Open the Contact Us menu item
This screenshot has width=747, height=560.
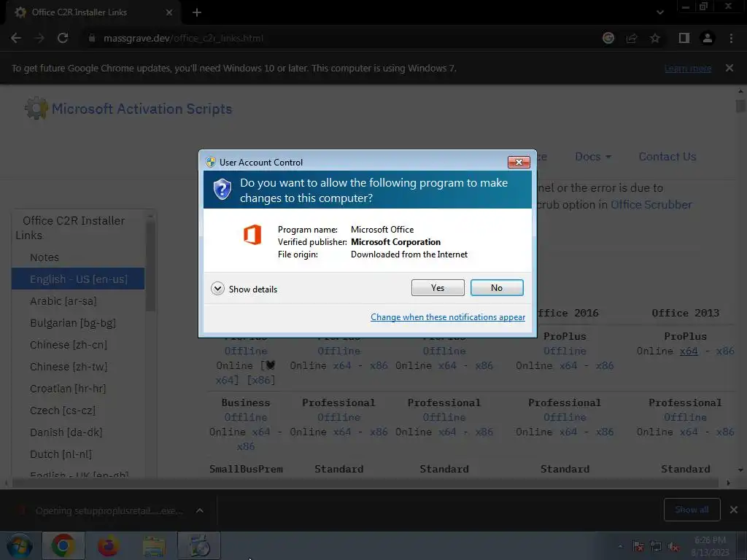click(667, 157)
